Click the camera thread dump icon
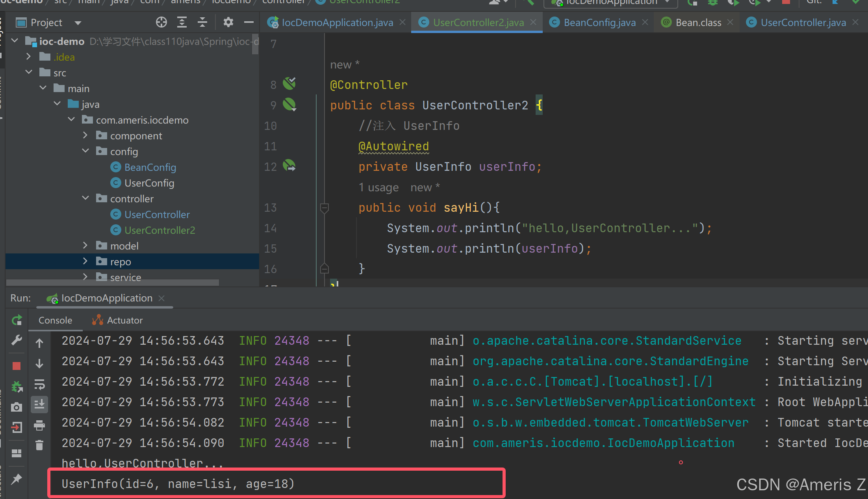The height and width of the screenshot is (499, 868). (17, 407)
